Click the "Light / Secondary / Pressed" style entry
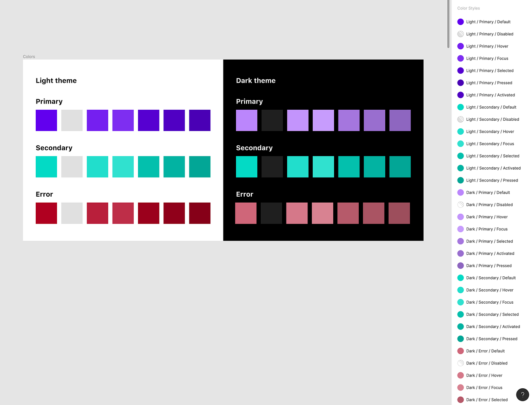Image resolution: width=532 pixels, height=405 pixels. coord(491,180)
